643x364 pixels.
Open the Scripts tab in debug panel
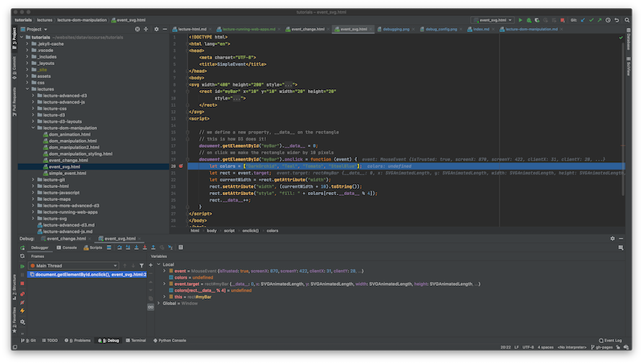point(92,247)
